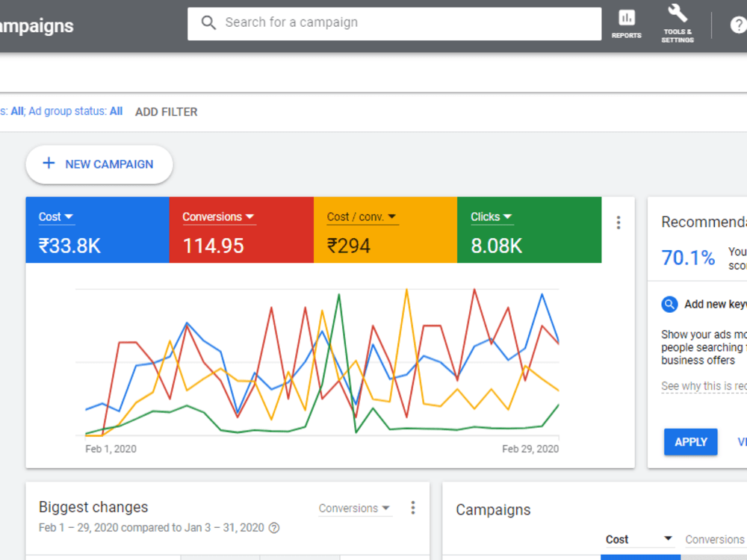Open Ad group status All filter
Viewport: 747px width, 560px height.
click(75, 111)
